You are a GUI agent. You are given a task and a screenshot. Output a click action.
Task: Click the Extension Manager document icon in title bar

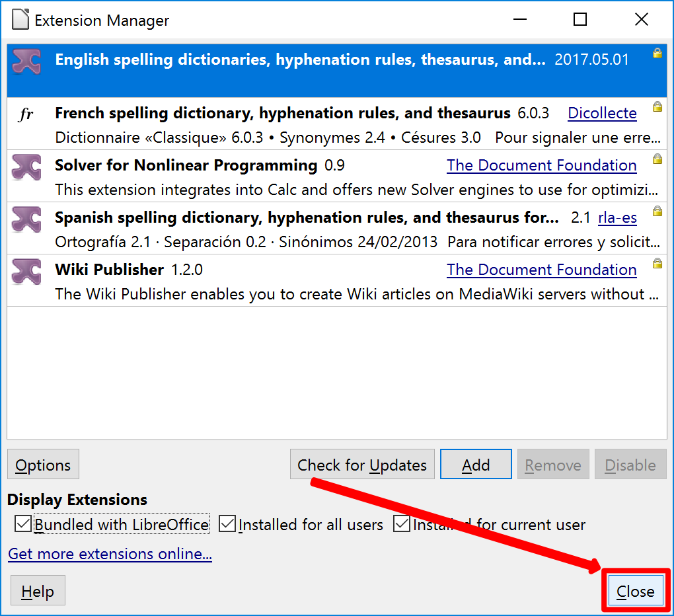(x=20, y=20)
